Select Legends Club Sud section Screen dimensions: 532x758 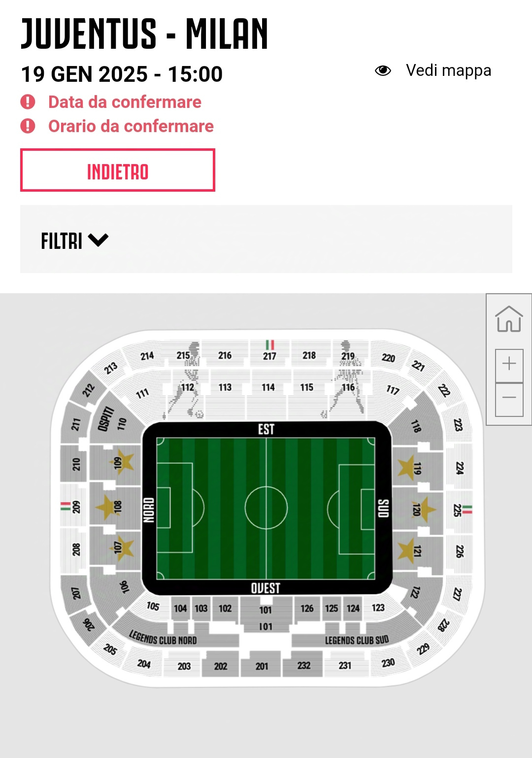(357, 640)
